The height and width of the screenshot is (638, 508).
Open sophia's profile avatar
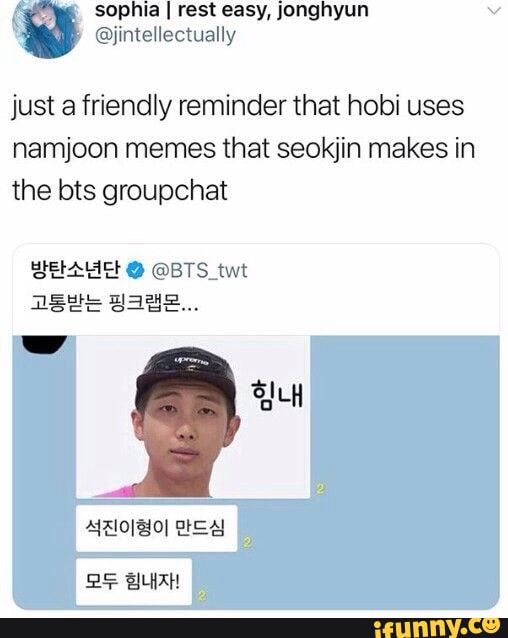48,28
